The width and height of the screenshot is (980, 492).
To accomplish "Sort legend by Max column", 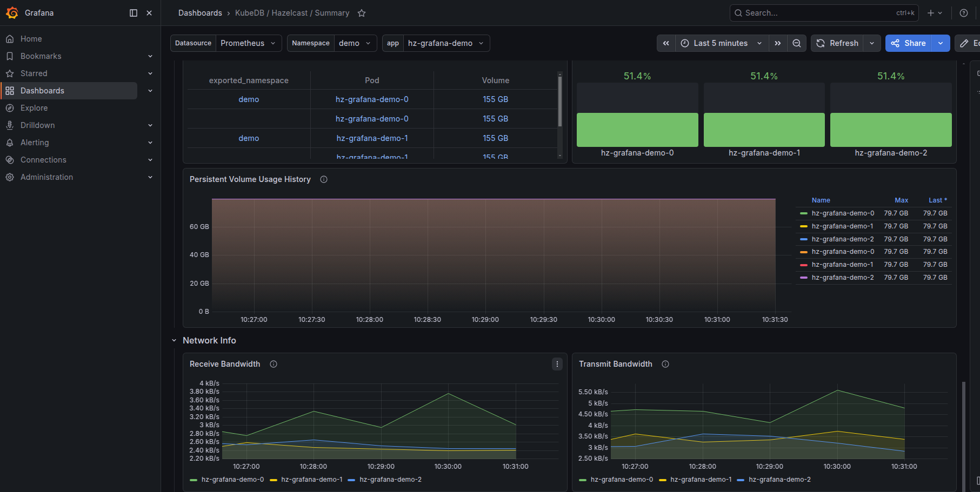I will [x=901, y=200].
